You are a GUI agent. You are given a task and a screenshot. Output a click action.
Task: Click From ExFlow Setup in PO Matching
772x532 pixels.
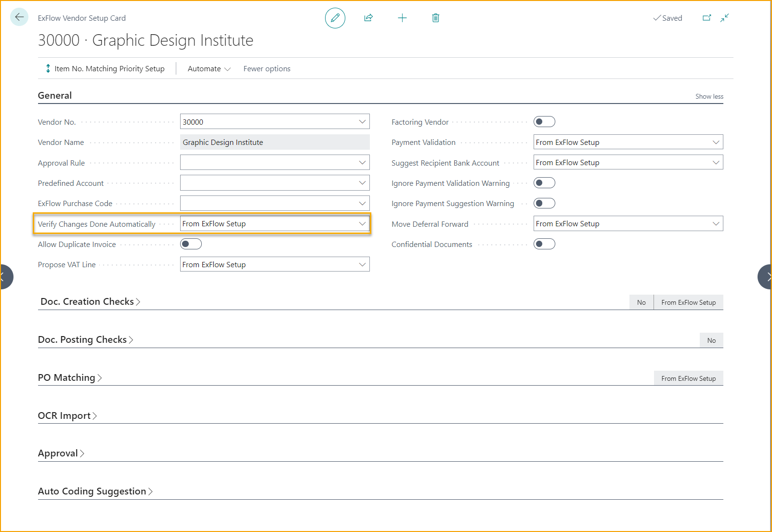(689, 378)
